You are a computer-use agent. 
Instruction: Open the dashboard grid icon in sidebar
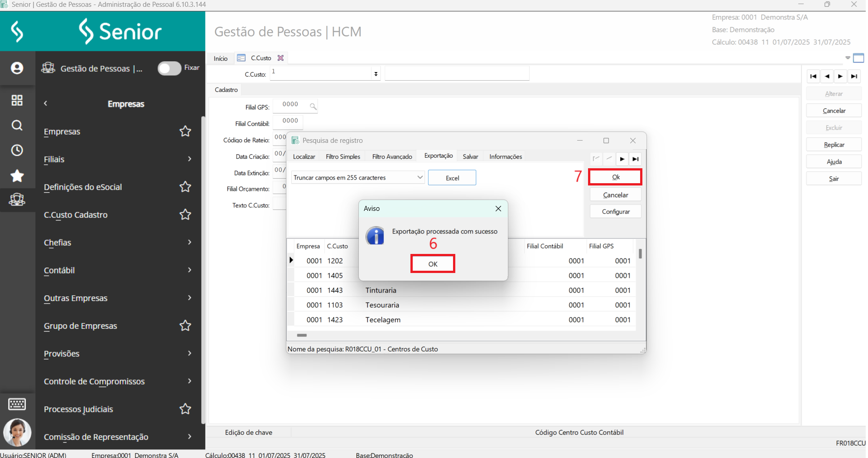point(17,100)
